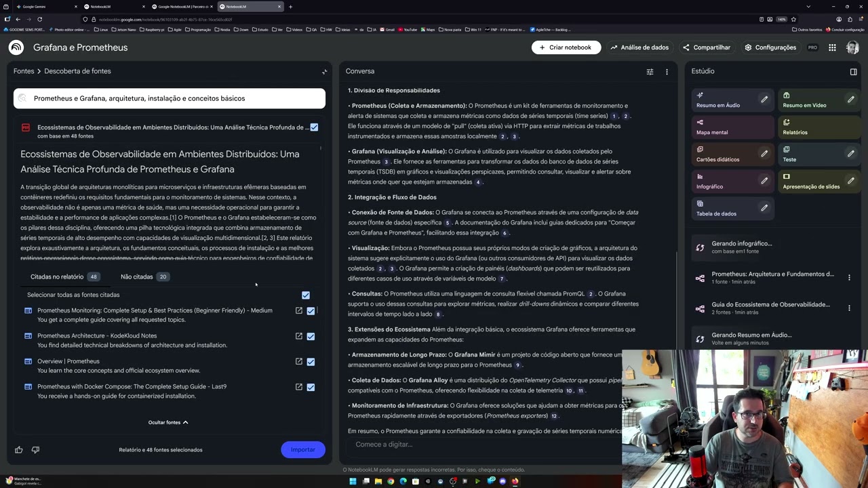Open KodeKloud Notes source externally
868x488 pixels.
point(298,335)
